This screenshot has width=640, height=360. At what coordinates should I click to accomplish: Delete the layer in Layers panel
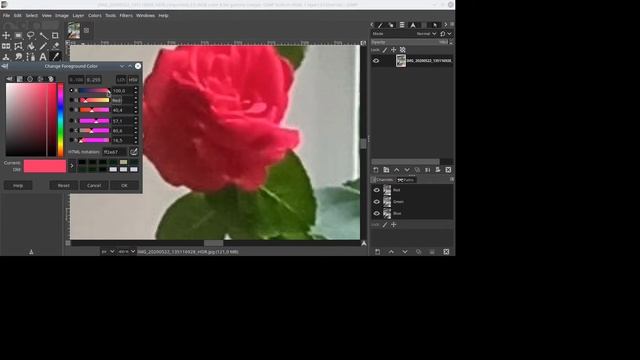tap(448, 170)
